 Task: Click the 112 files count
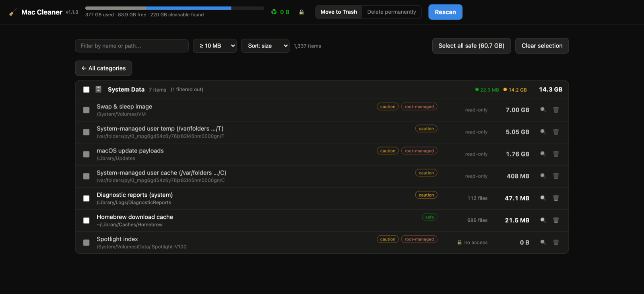(477, 198)
